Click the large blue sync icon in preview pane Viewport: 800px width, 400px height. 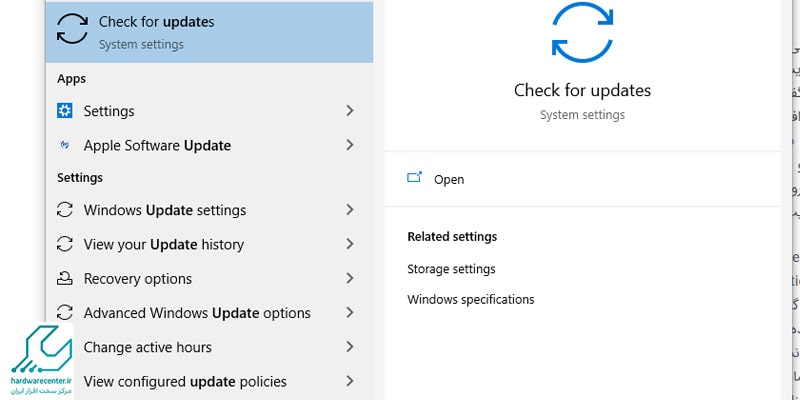pos(582,32)
